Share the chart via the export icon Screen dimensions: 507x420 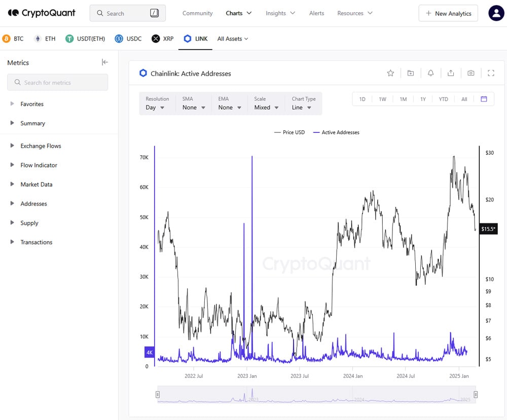coord(451,73)
